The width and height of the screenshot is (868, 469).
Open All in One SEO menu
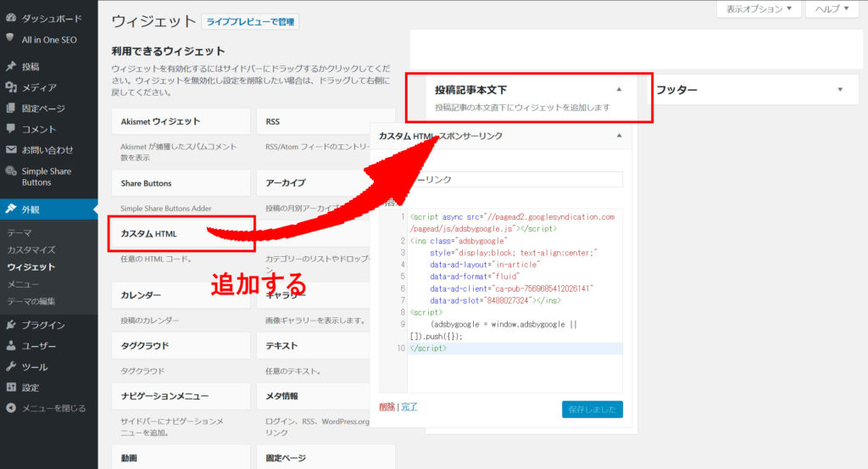48,39
